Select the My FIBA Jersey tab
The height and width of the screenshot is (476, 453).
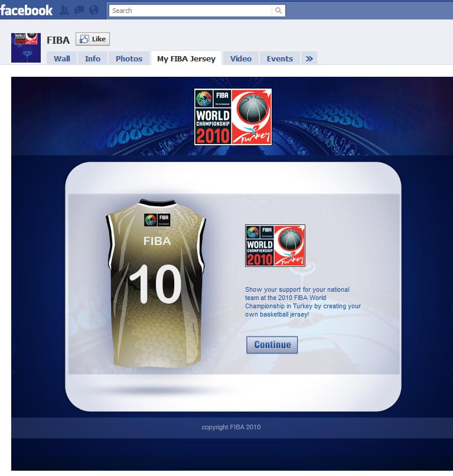pyautogui.click(x=186, y=58)
